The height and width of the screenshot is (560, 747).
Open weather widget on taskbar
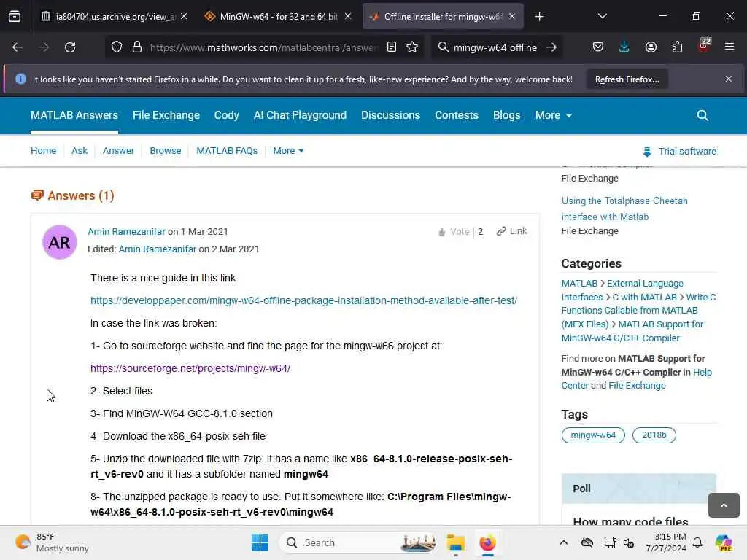point(52,542)
